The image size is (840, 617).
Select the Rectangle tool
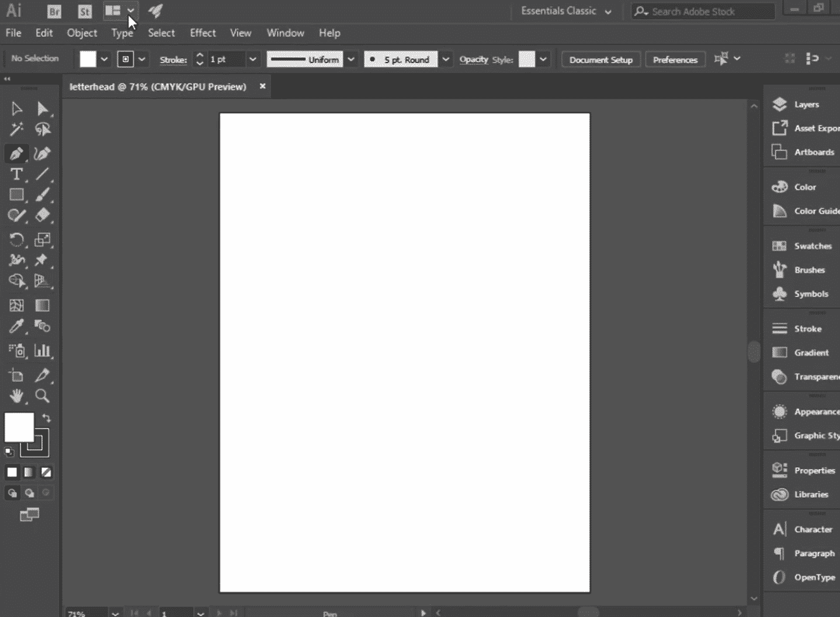pos(16,194)
